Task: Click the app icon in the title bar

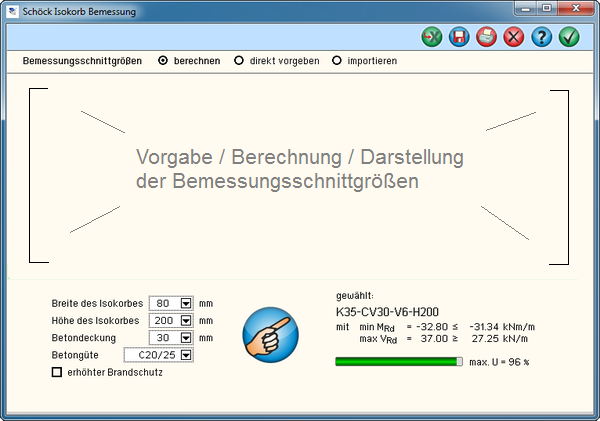Action: pos(13,11)
